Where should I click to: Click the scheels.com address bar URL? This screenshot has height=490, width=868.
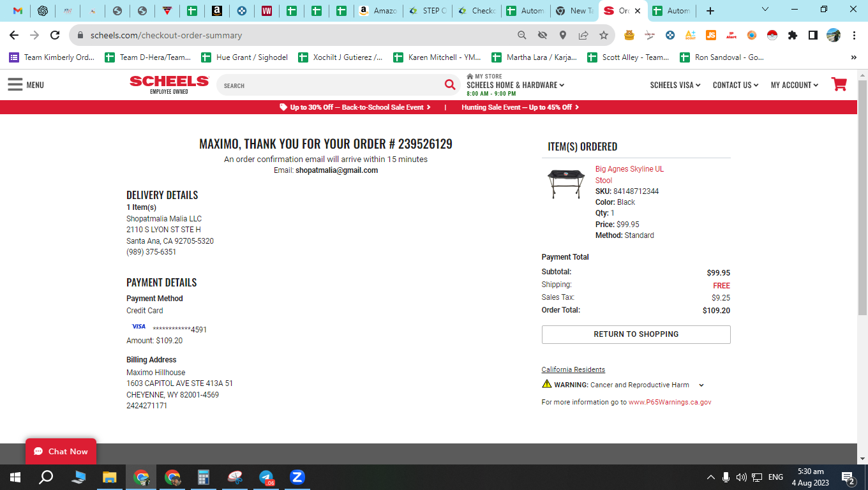(167, 35)
